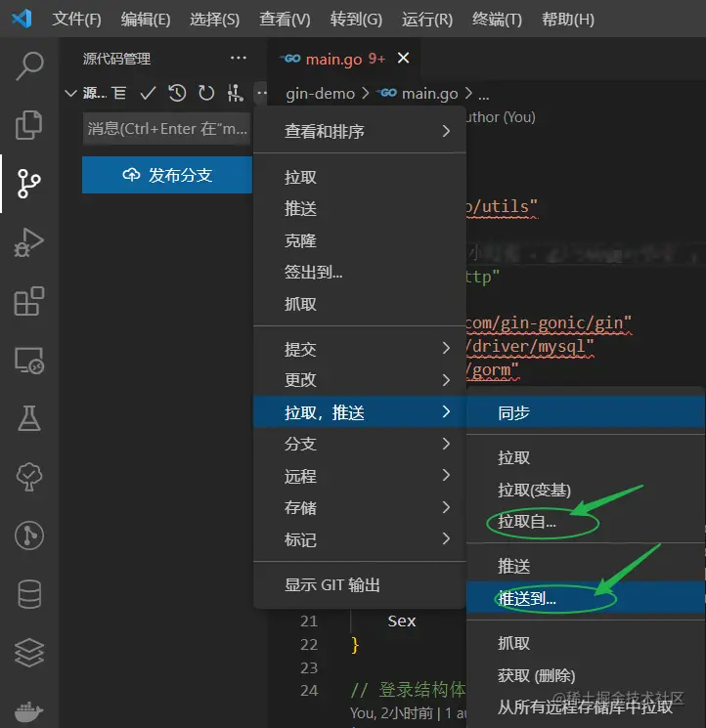
Task: Open the stacked layers activity icon
Action: tap(29, 653)
